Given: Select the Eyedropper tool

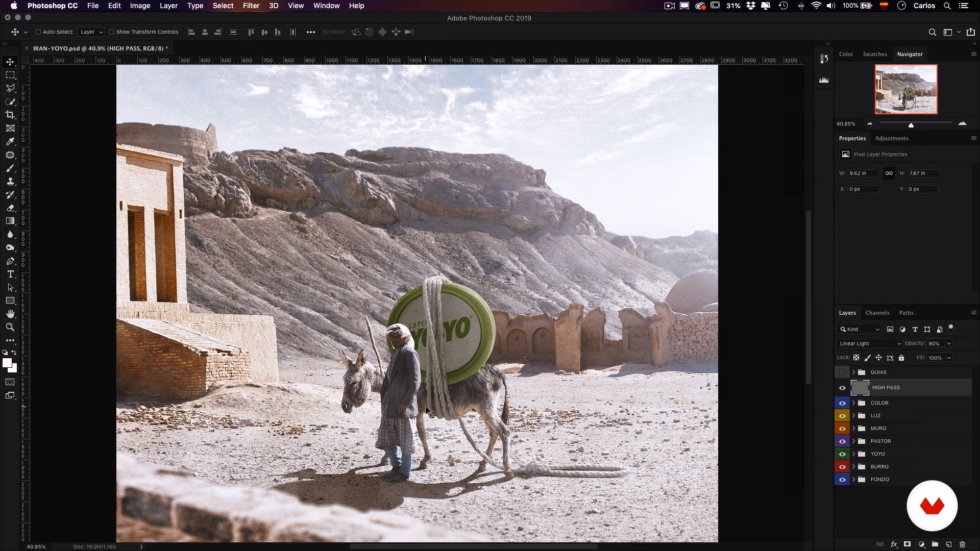Looking at the screenshot, I should pyautogui.click(x=10, y=141).
